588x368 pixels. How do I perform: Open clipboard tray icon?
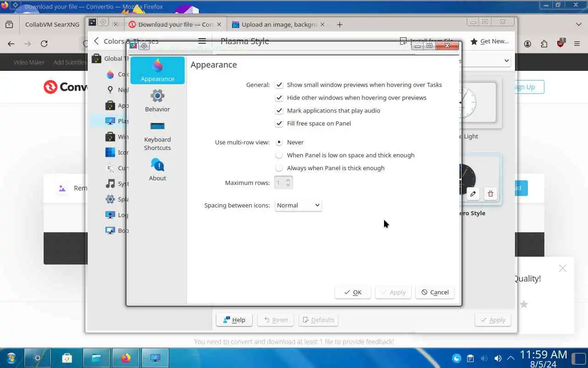470,358
